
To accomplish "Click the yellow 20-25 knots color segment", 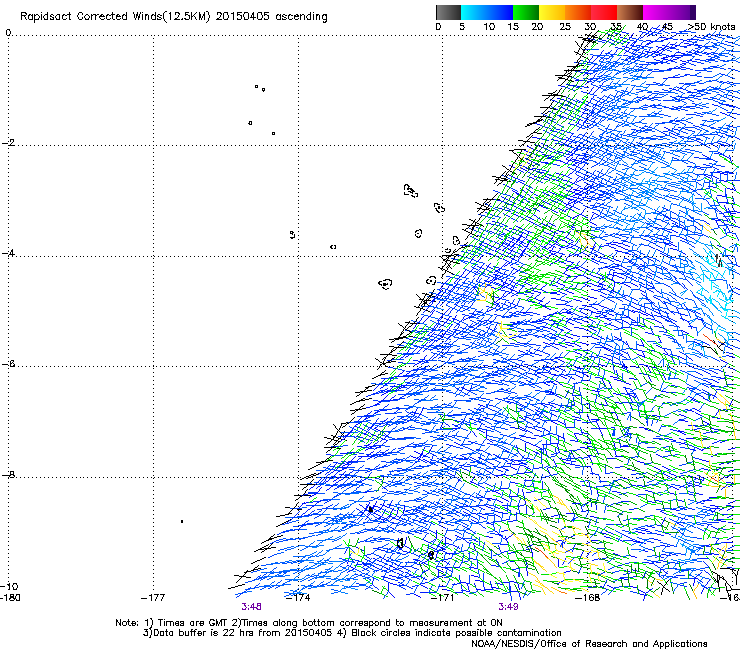I will [x=552, y=12].
